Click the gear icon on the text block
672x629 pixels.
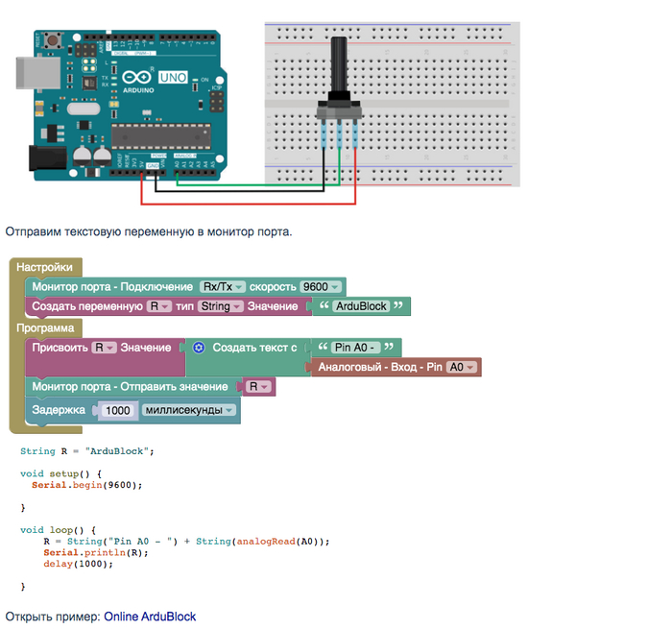[x=199, y=348]
